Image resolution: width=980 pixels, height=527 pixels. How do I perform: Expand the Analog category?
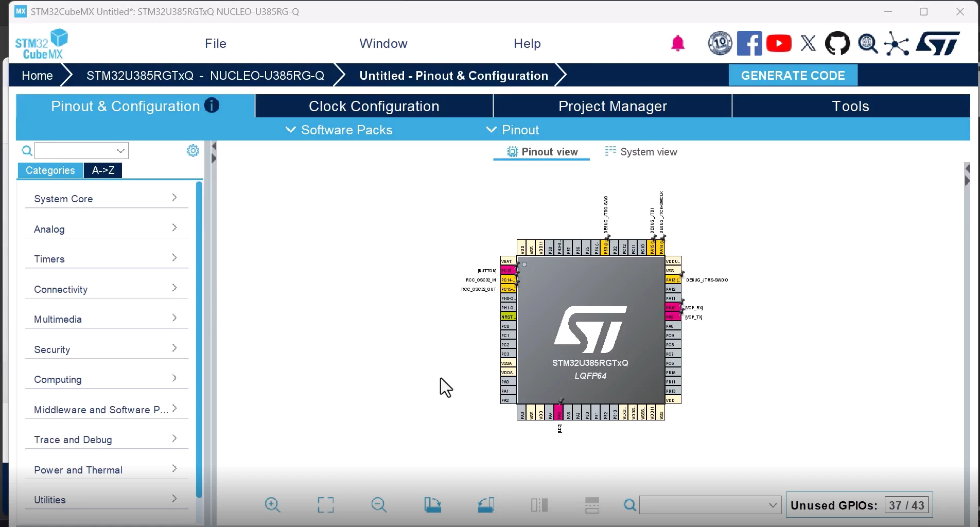[107, 229]
